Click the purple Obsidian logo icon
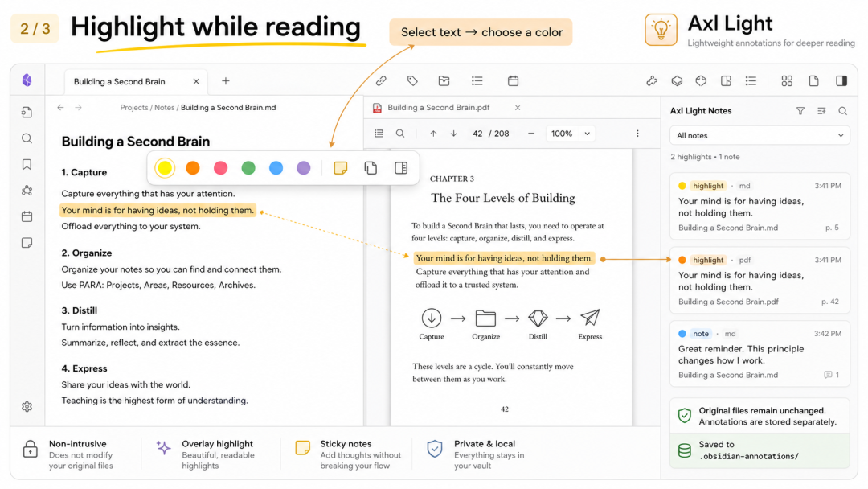 pos(27,80)
